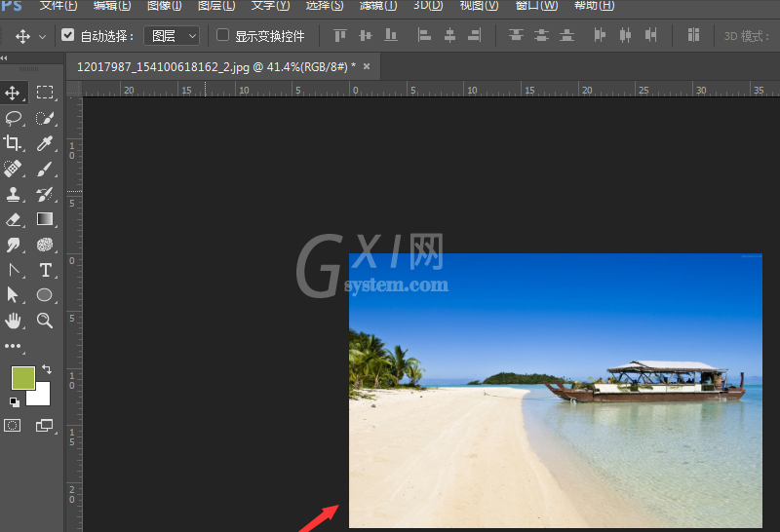Activate the Crop tool
The height and width of the screenshot is (532, 780).
[13, 143]
